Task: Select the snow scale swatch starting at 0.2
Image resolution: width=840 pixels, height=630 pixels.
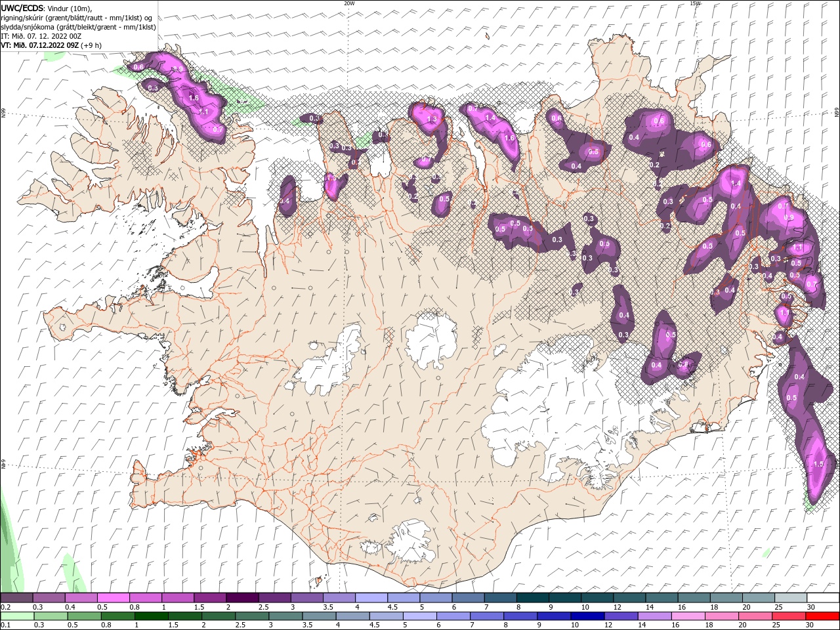Action: point(16,597)
